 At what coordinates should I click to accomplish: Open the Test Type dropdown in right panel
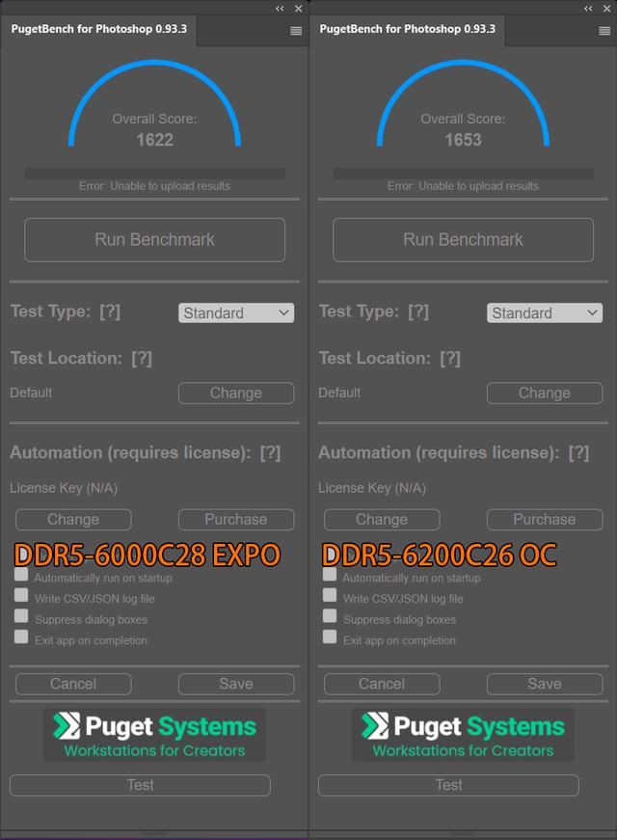pyautogui.click(x=545, y=312)
